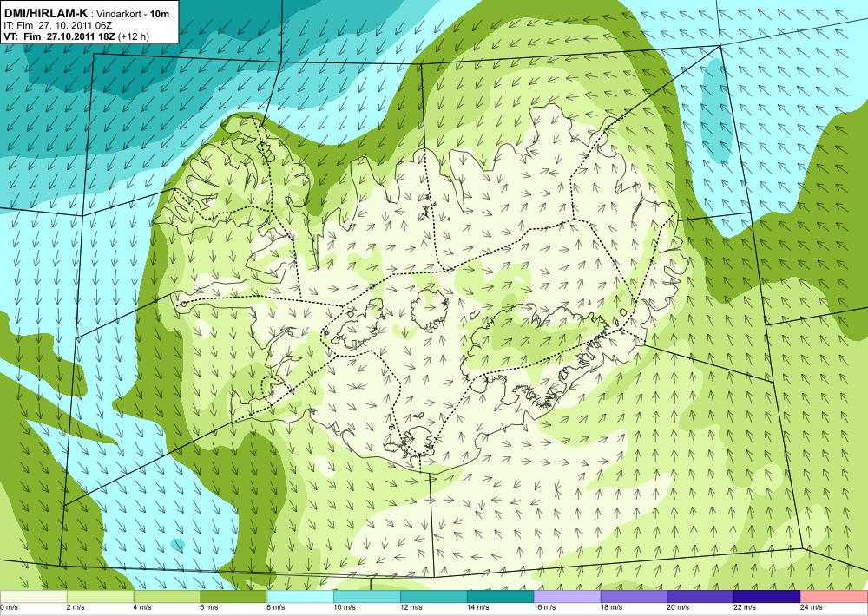Select the '(+12 h)' forecast offset text
This screenshot has height=616, width=868.
coord(134,36)
